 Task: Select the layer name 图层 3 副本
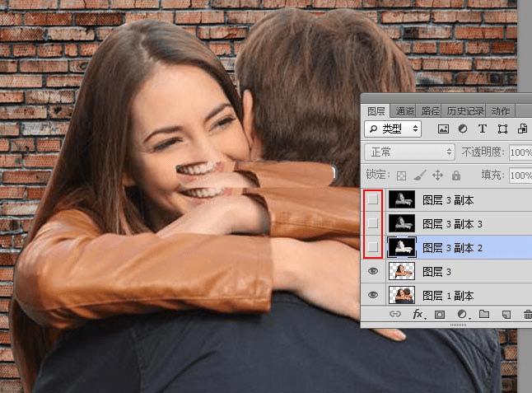point(448,200)
